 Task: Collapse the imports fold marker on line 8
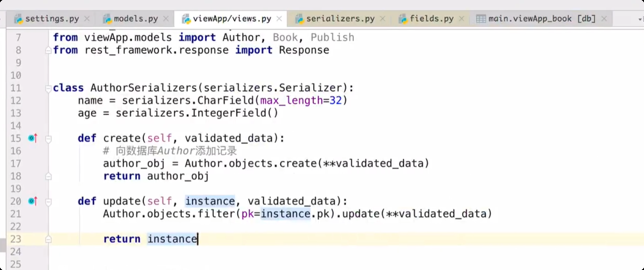click(48, 50)
